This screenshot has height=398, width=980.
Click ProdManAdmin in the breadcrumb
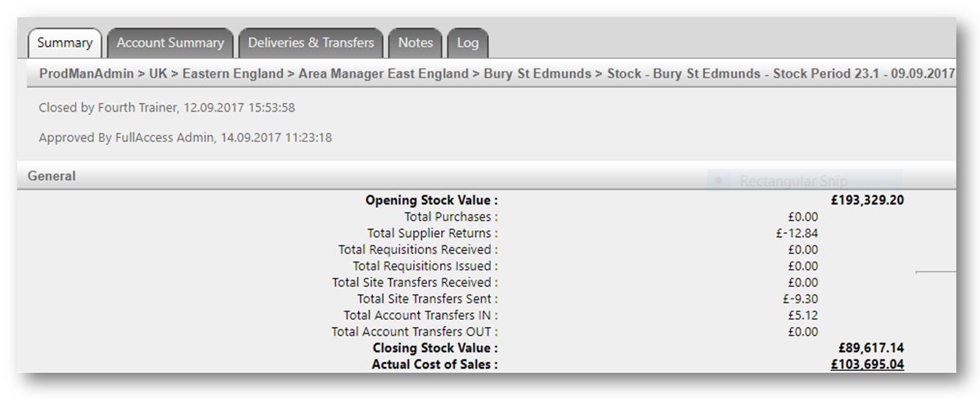tap(87, 74)
